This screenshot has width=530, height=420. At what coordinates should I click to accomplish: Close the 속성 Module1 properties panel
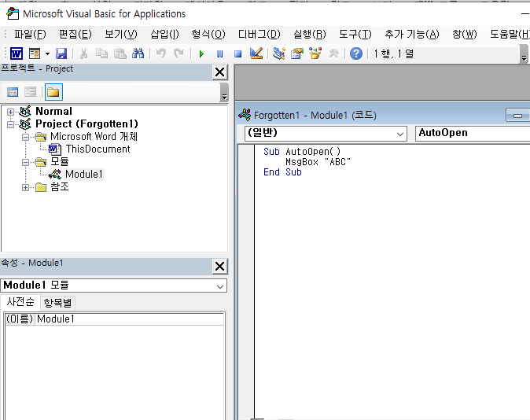pyautogui.click(x=220, y=267)
